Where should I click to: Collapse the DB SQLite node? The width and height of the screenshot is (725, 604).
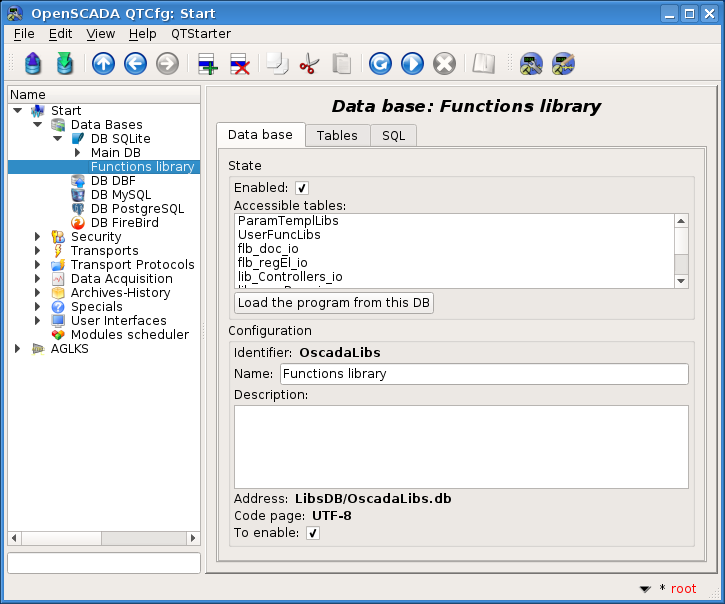(x=58, y=138)
